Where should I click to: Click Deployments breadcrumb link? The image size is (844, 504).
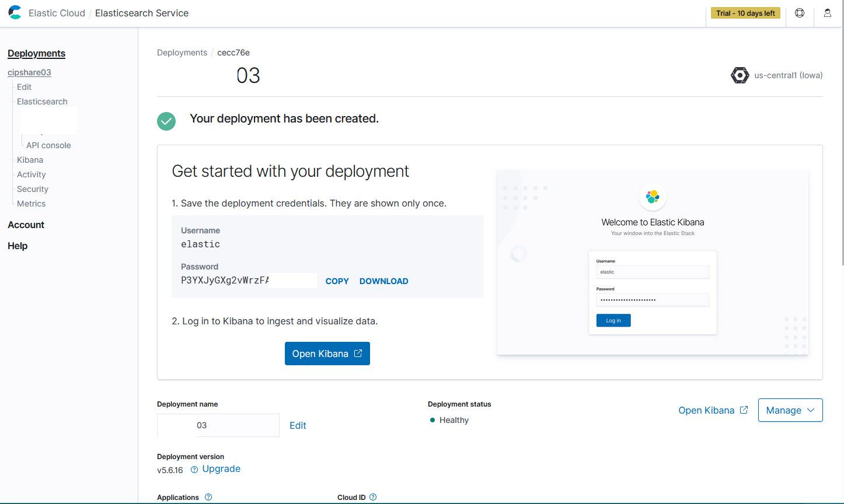182,52
